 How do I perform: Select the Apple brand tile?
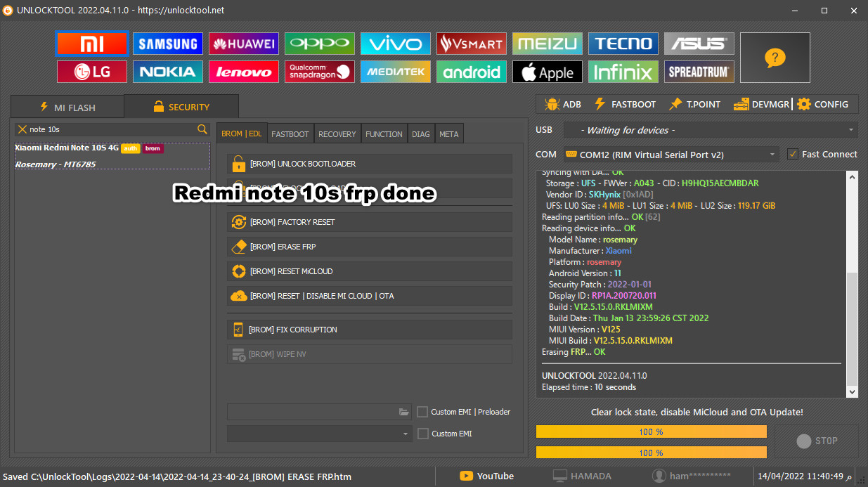547,72
